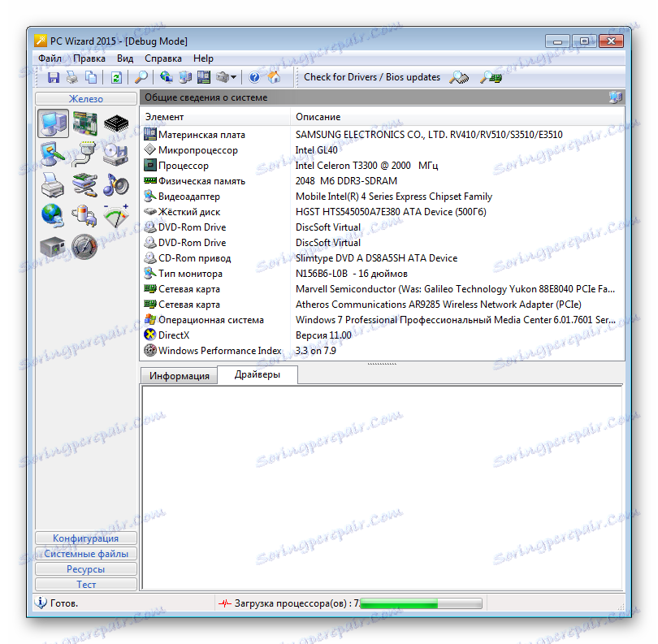Select the Операционная система row
The image size is (658, 644).
click(382, 320)
